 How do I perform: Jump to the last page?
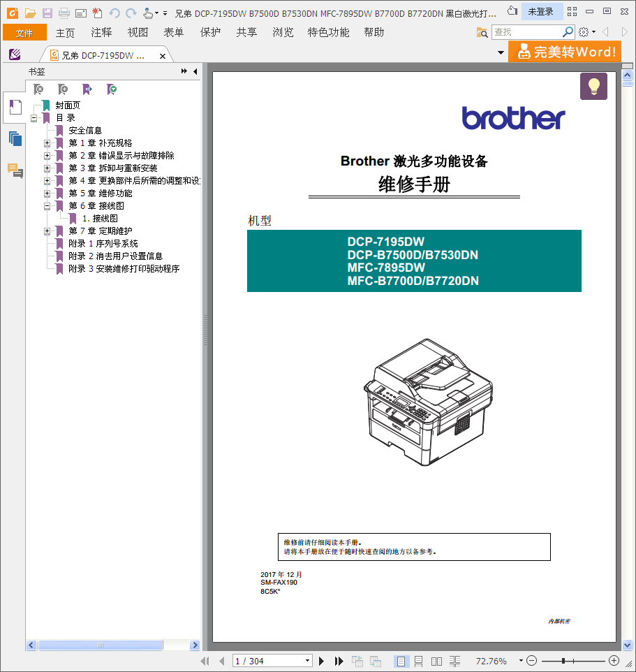click(339, 661)
